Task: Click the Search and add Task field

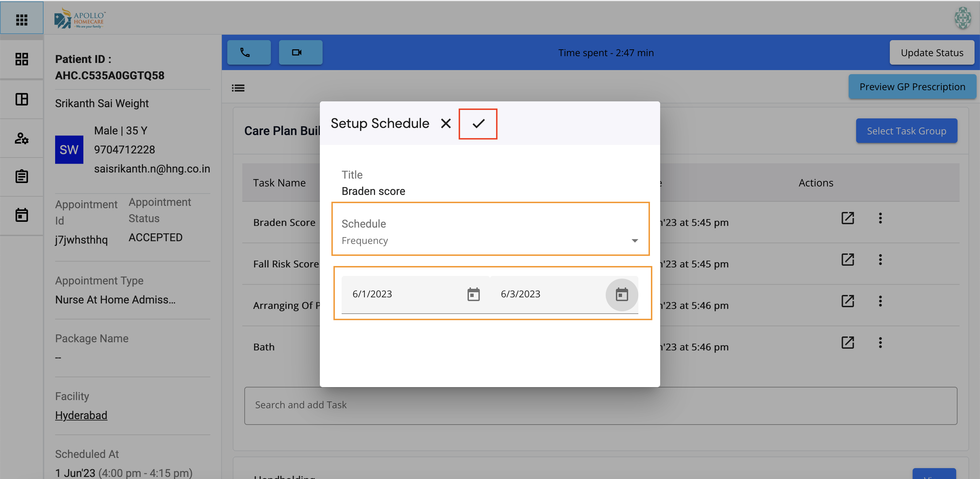Action: tap(600, 405)
